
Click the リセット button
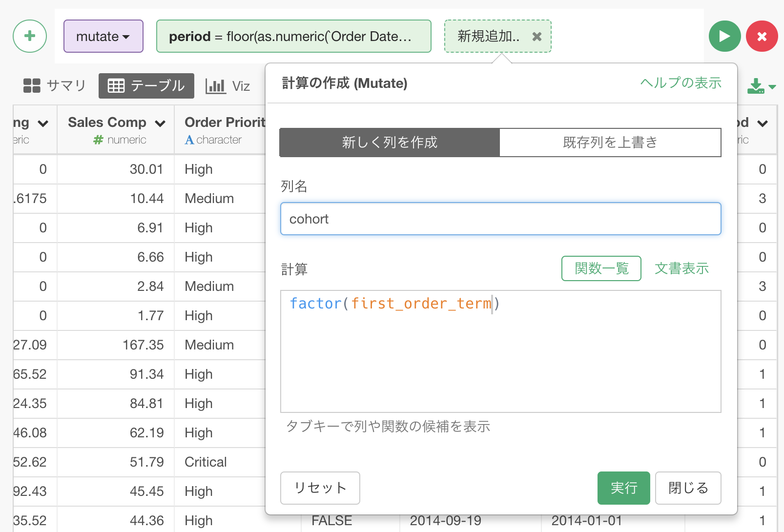pos(320,488)
